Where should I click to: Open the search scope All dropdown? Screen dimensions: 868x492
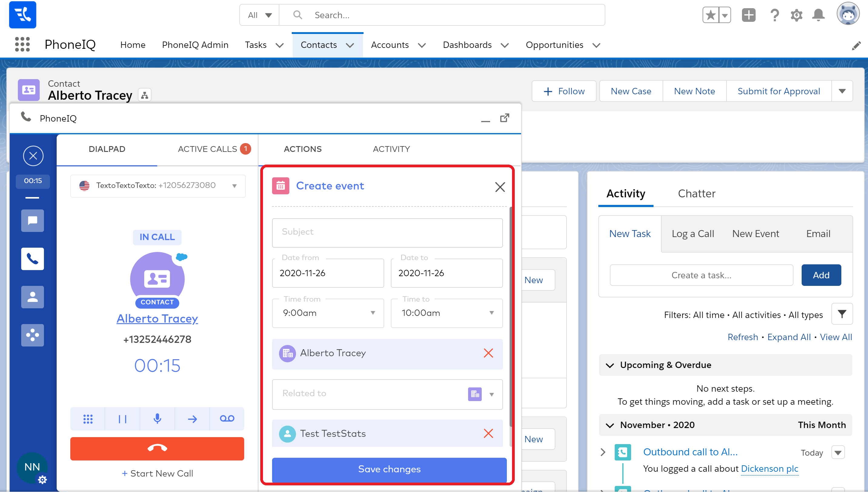point(259,15)
